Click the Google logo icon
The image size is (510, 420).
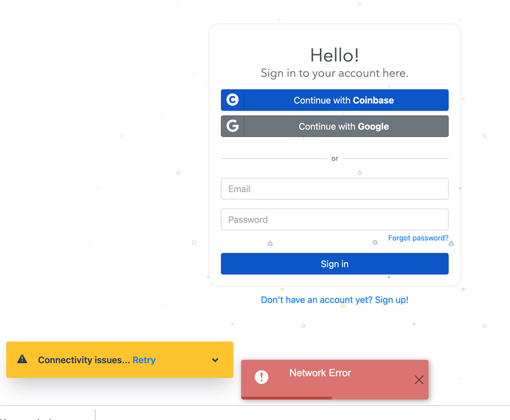pyautogui.click(x=232, y=126)
